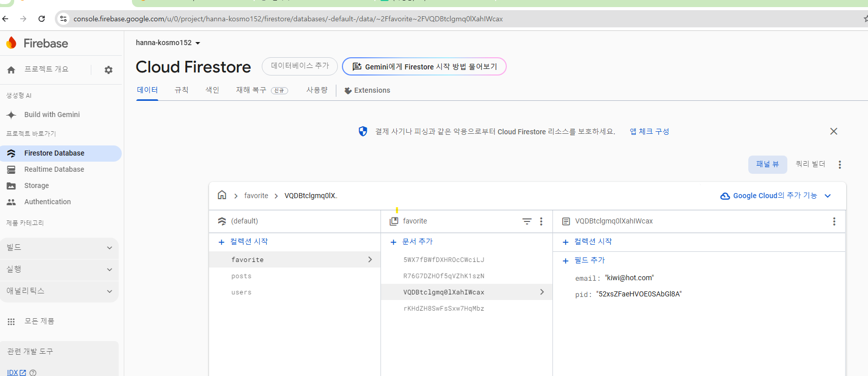Open document 5WX7fBWfDXHROcCWciLJ

click(467, 260)
